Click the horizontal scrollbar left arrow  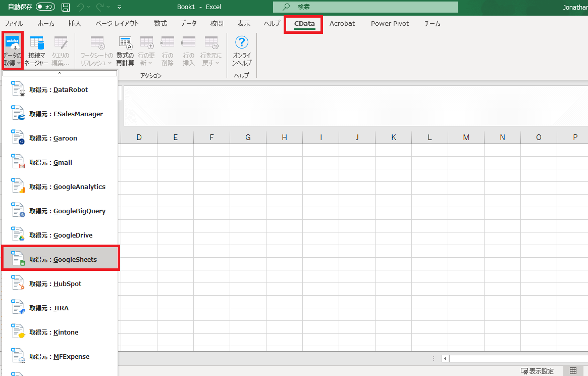pos(445,358)
